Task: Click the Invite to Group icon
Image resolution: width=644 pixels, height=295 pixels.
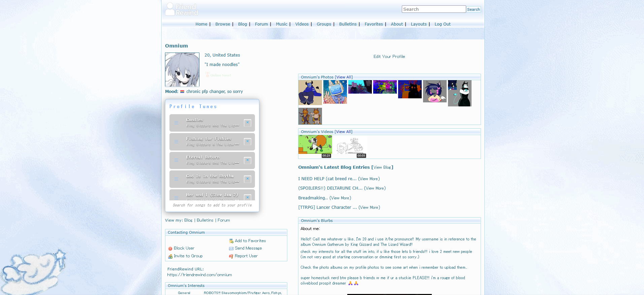Action: pos(170,256)
